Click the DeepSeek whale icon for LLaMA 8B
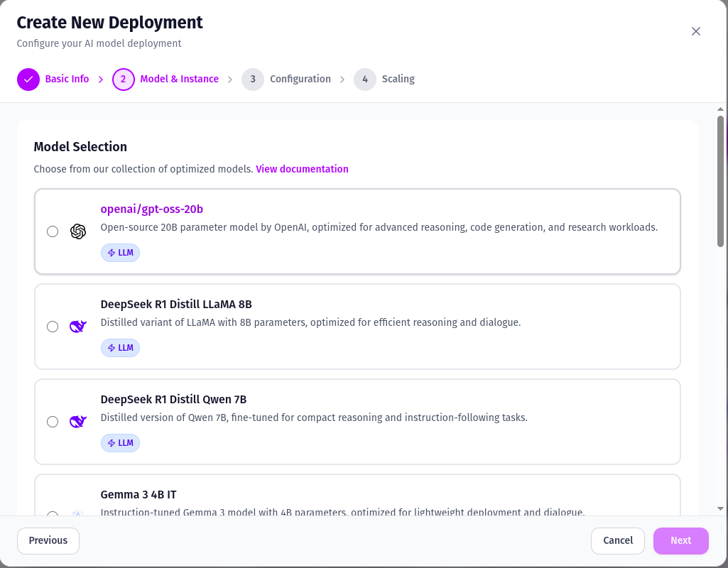728x568 pixels. 78,326
